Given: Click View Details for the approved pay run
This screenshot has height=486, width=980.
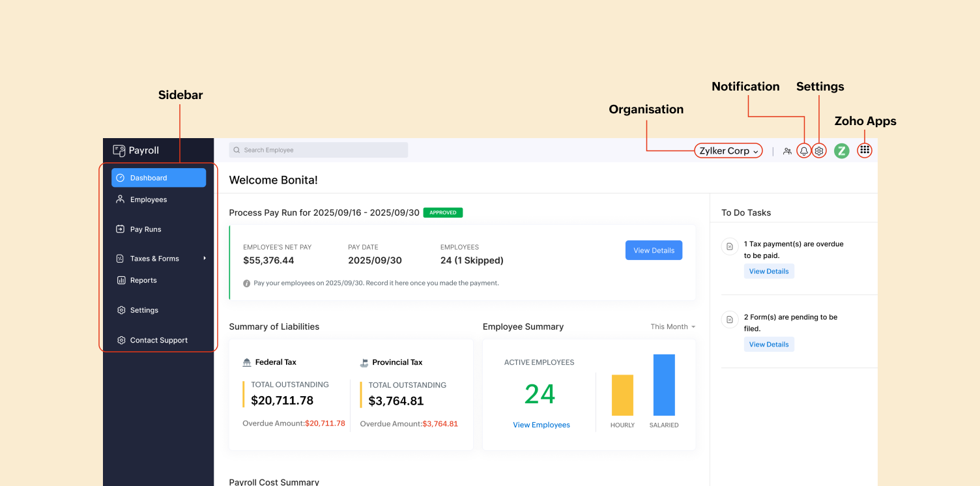Looking at the screenshot, I should coord(654,250).
